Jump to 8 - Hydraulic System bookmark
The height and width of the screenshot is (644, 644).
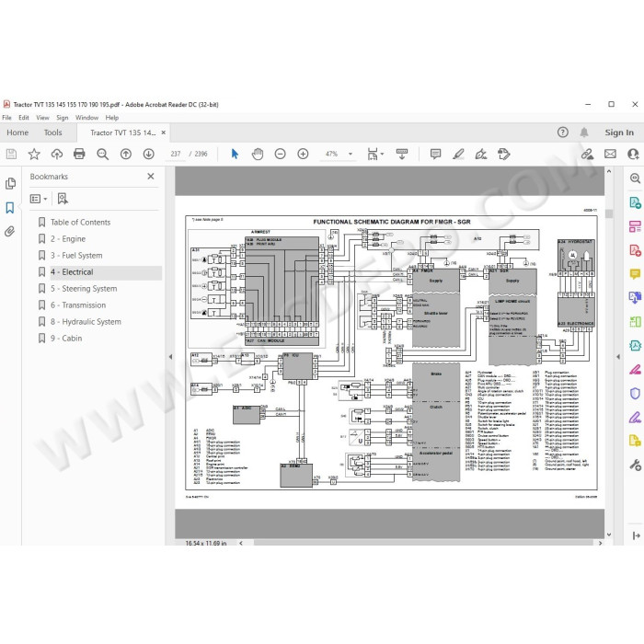click(x=86, y=322)
